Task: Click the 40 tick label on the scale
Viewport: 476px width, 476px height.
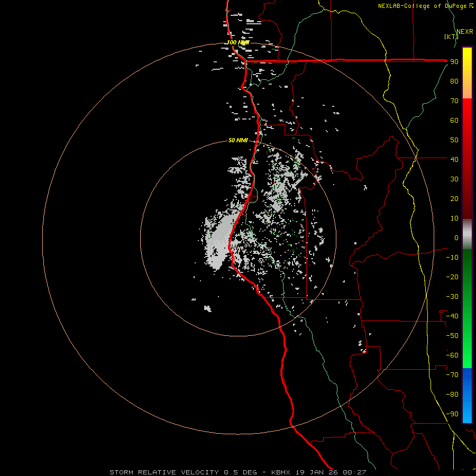Action: (454, 159)
